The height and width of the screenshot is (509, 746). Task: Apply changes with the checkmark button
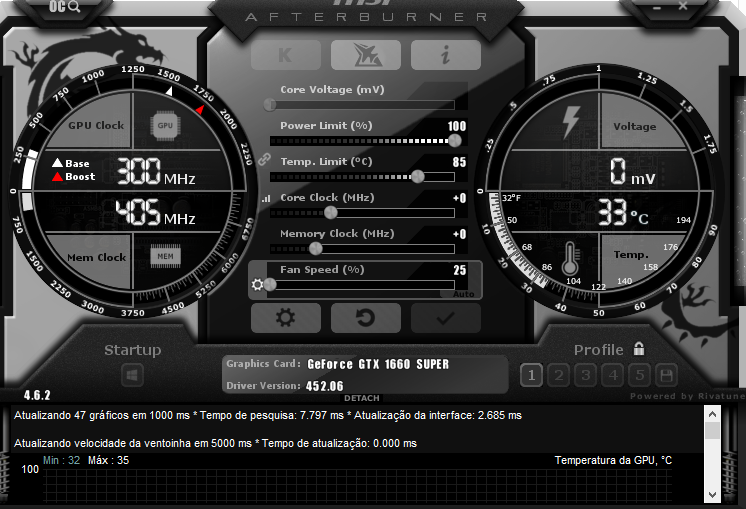446,318
